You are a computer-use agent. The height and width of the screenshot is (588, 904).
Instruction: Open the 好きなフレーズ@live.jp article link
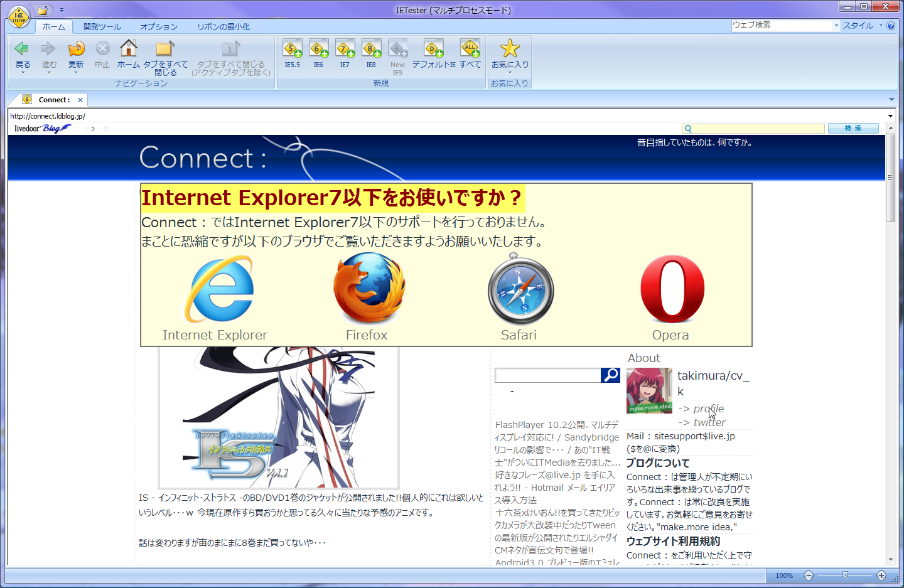(x=555, y=488)
